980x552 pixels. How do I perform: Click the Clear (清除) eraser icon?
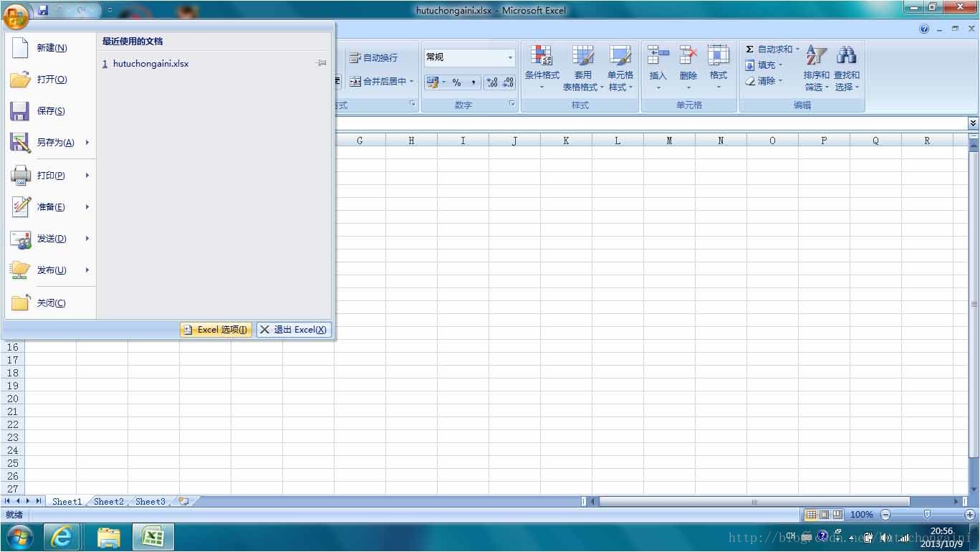750,81
